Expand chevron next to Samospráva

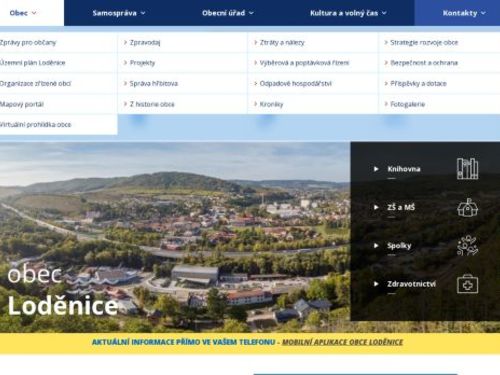[143, 13]
